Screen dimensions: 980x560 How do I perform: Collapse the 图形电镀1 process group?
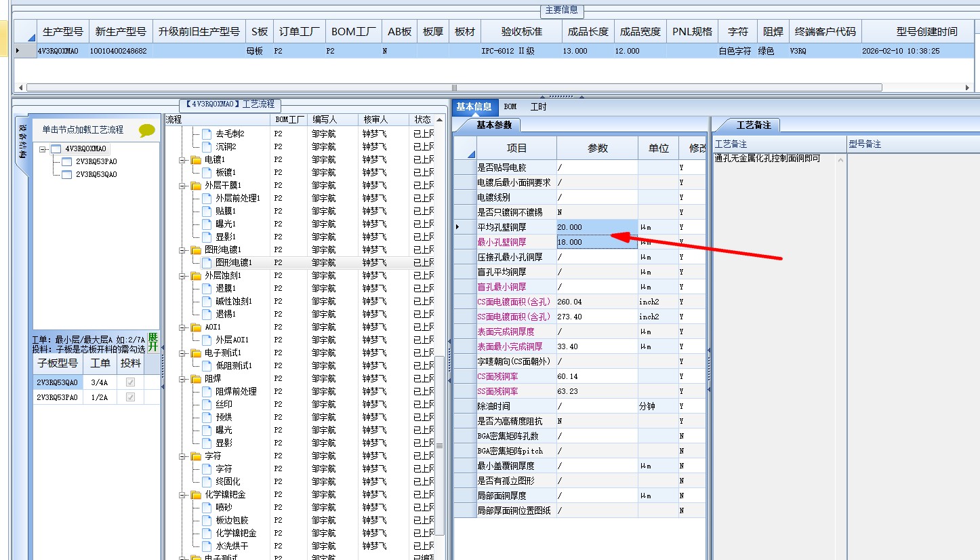point(183,249)
